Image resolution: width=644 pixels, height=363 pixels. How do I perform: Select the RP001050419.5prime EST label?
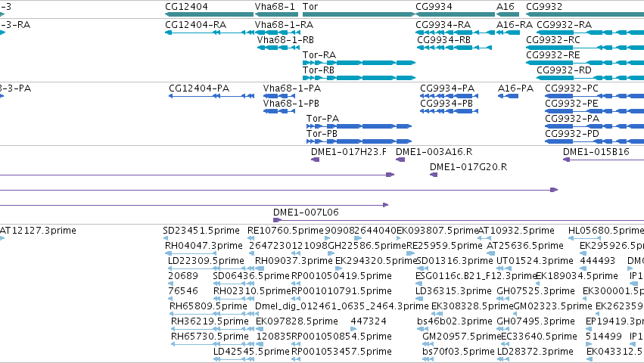pos(341,276)
